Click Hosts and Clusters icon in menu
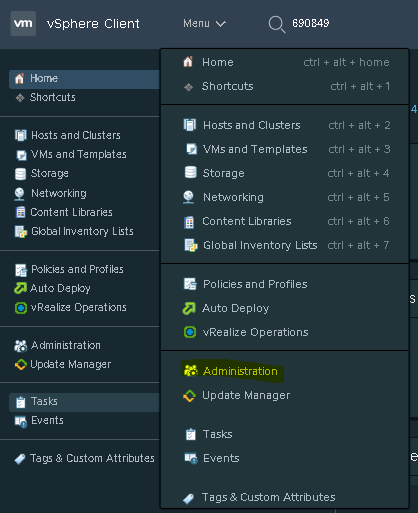 (x=190, y=125)
